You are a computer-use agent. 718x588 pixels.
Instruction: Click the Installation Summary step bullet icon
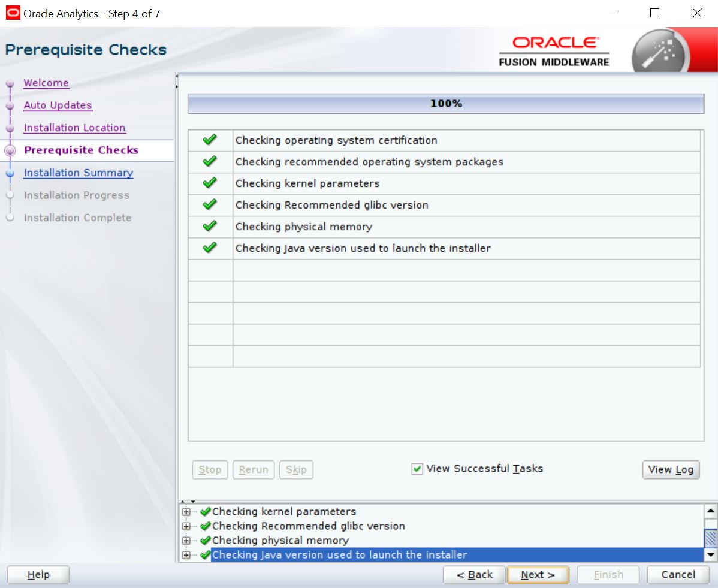[x=10, y=173]
